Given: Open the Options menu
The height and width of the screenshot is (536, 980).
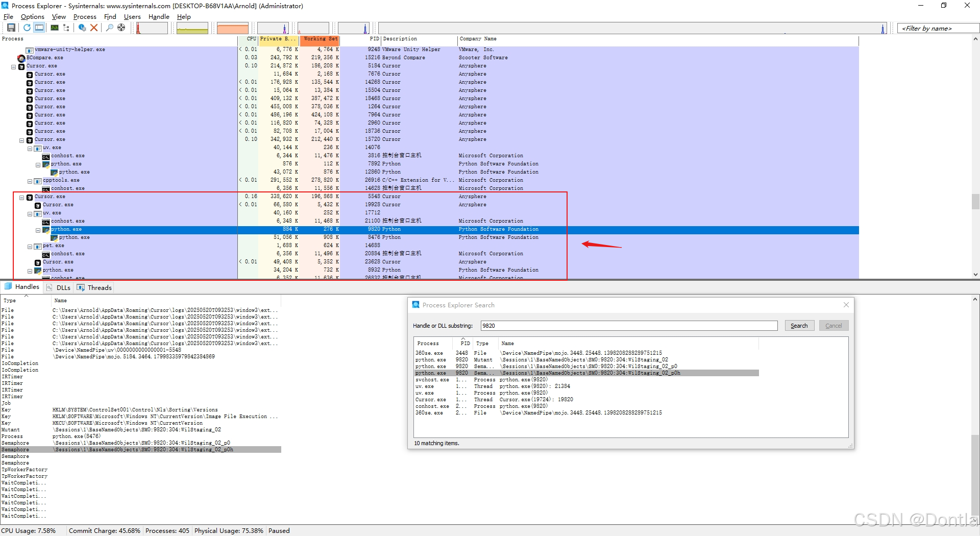Looking at the screenshot, I should tap(32, 16).
